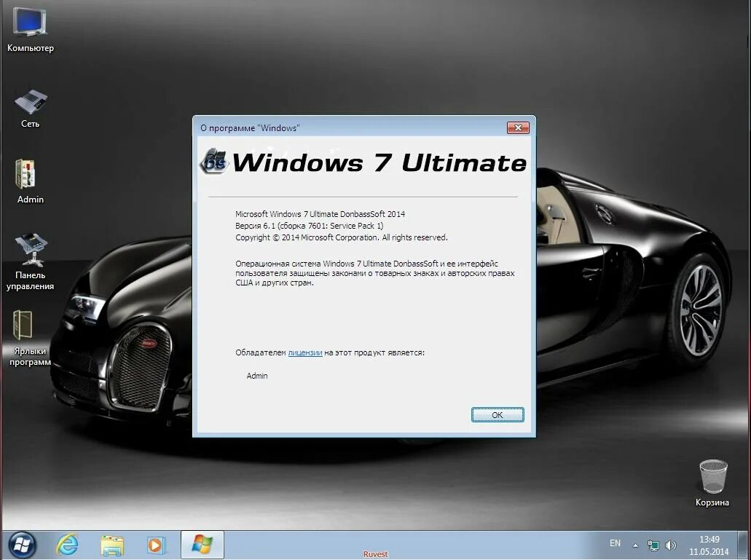Click the Copyright 2014 Microsoft Corporation line
Viewport: 751px width, 560px height.
coord(342,237)
